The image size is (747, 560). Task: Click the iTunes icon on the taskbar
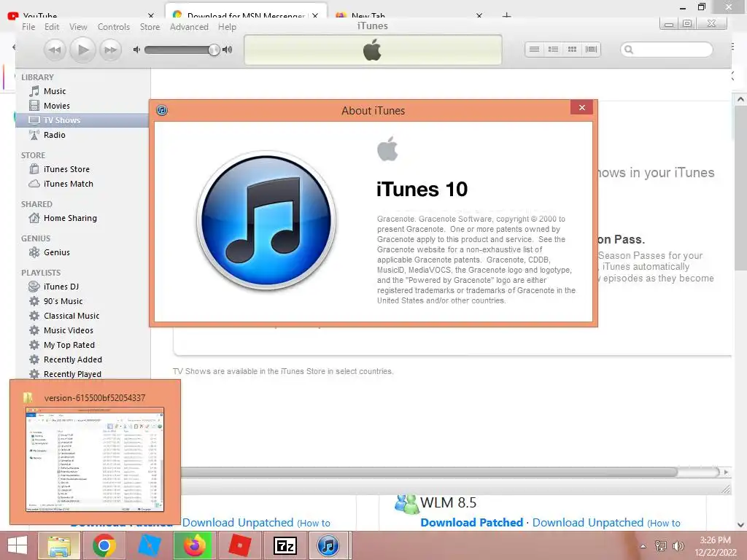(x=328, y=545)
